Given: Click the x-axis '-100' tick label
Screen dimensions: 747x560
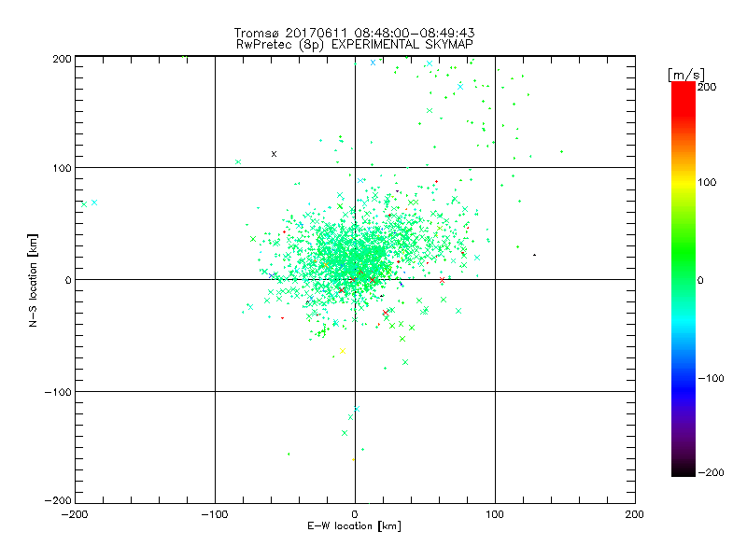Looking at the screenshot, I should point(215,514).
